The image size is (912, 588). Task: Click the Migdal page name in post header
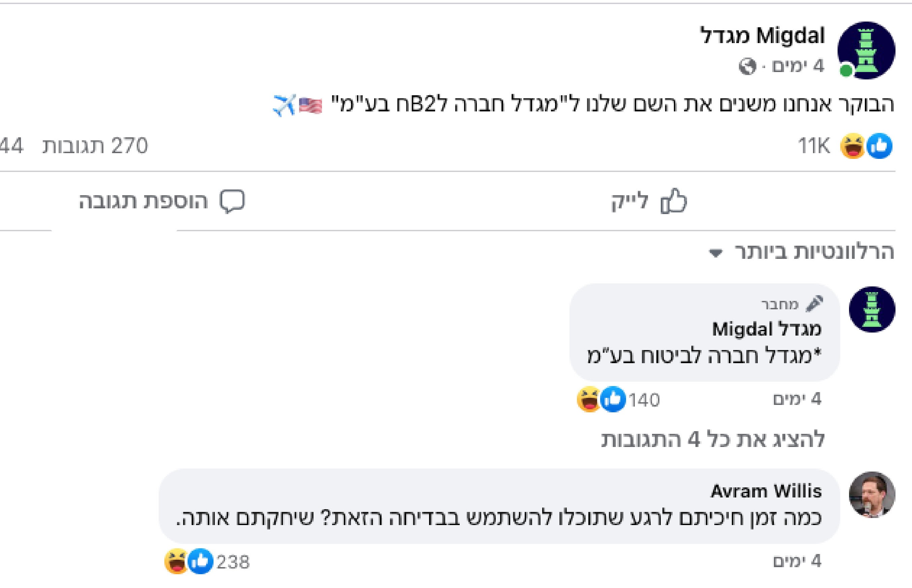coord(762,36)
